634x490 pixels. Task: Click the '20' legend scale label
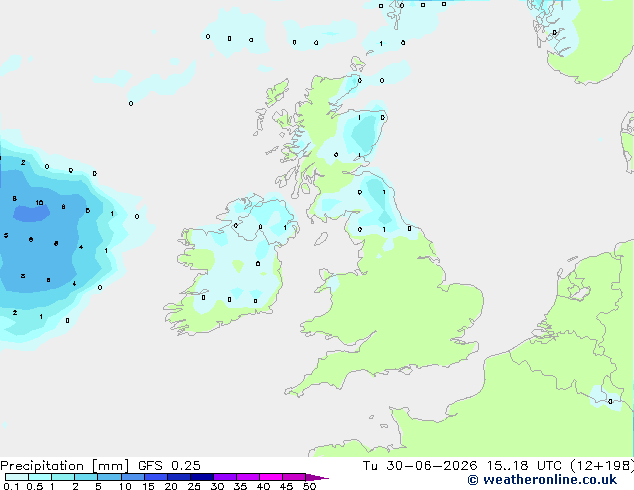(x=171, y=486)
